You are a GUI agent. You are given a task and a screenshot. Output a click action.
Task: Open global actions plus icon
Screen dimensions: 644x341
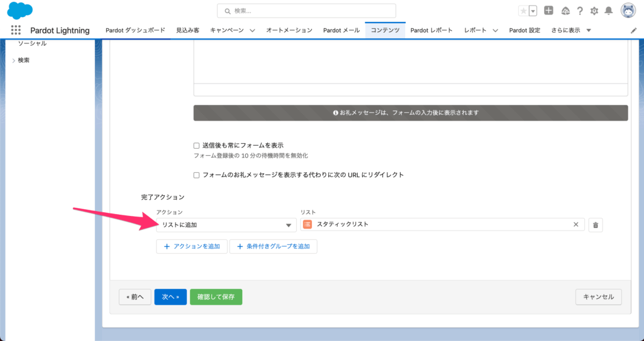[548, 11]
